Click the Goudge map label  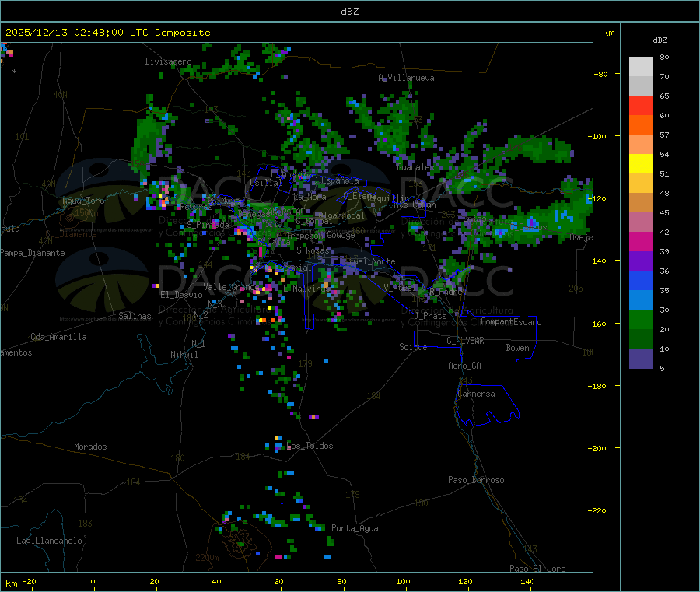(x=341, y=235)
